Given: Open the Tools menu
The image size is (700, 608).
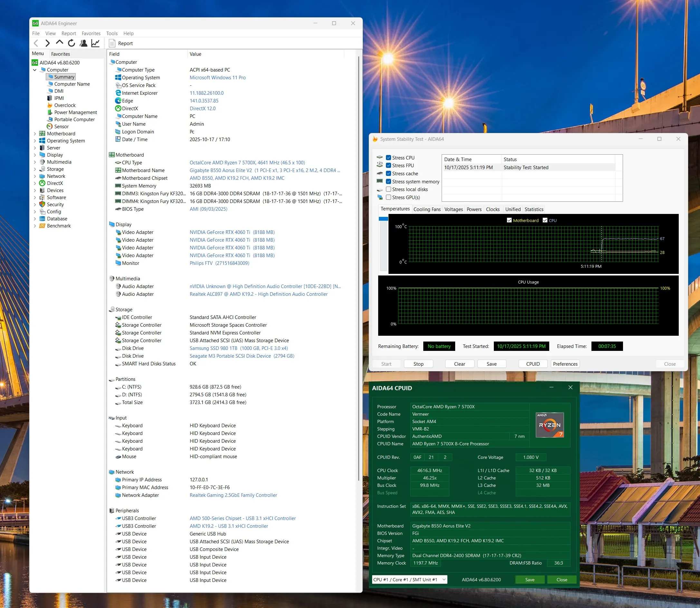Looking at the screenshot, I should coord(111,33).
